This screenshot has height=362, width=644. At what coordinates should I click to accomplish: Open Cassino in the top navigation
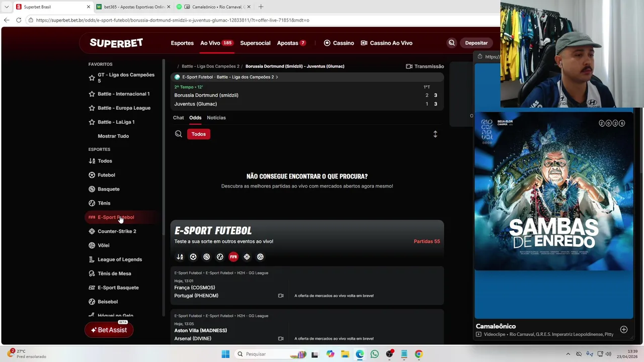(x=339, y=43)
